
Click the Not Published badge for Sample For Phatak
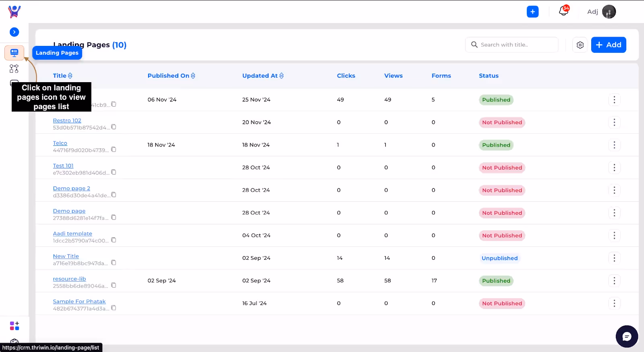(x=502, y=303)
